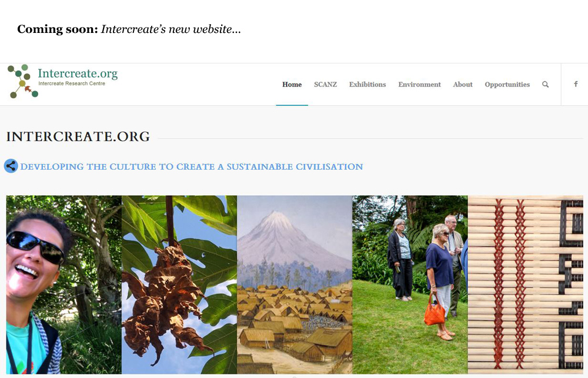The height and width of the screenshot is (378, 588).
Task: Go to the Environment menu
Action: pyautogui.click(x=419, y=85)
